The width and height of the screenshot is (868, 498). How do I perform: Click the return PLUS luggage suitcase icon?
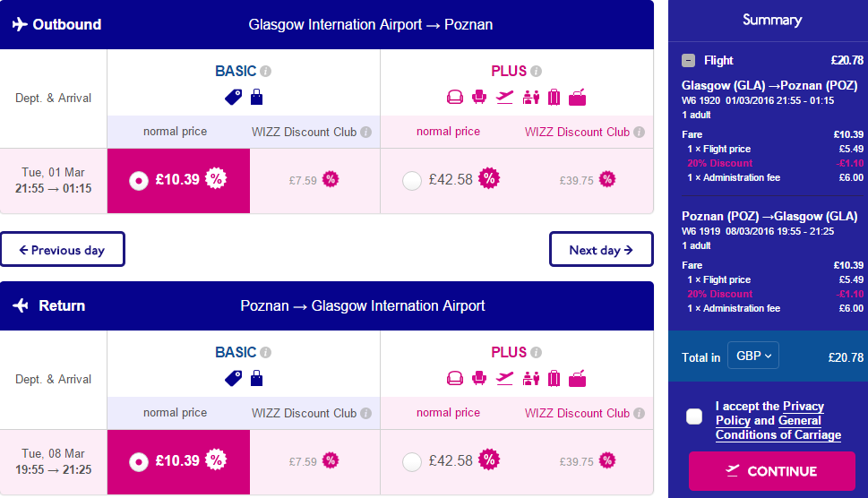554,379
